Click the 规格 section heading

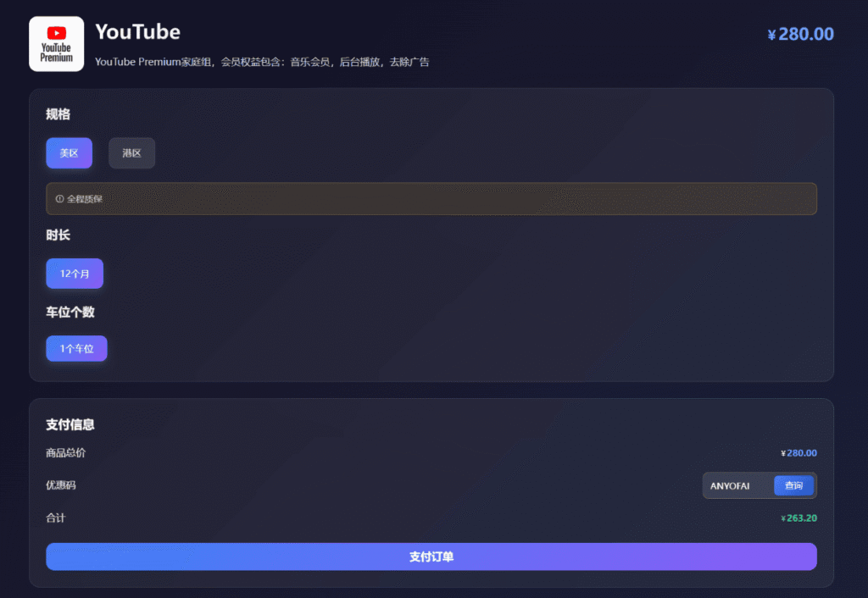coord(58,114)
